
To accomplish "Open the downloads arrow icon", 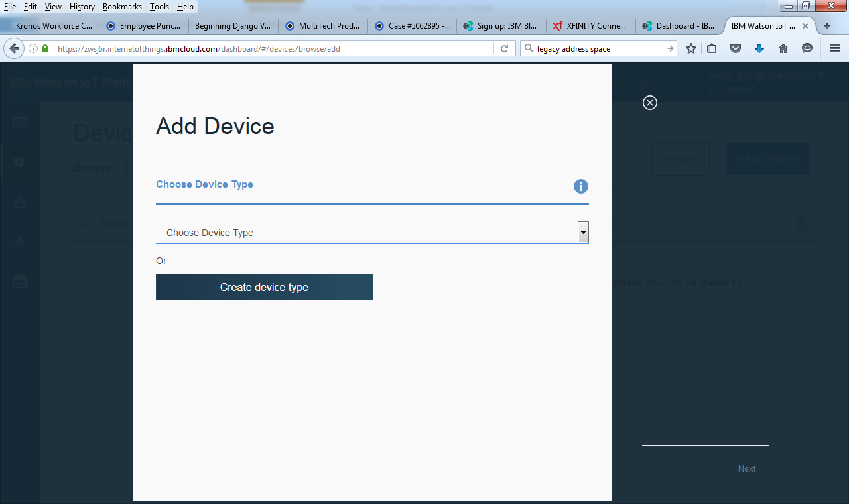I will click(759, 48).
